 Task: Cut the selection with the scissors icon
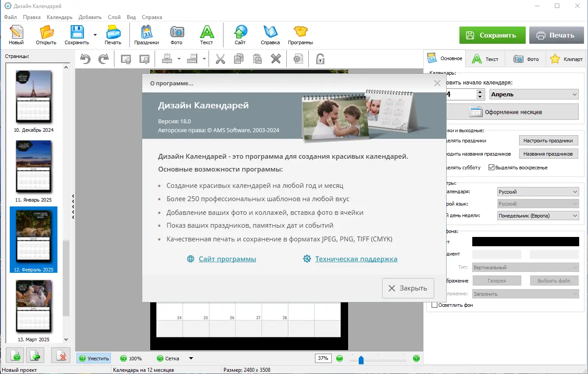point(220,58)
